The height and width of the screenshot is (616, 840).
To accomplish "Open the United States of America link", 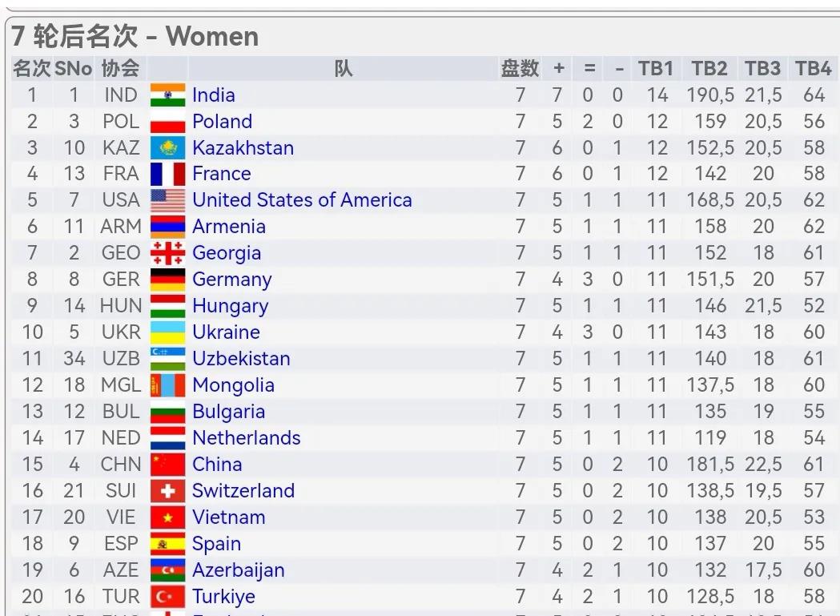I will click(302, 200).
